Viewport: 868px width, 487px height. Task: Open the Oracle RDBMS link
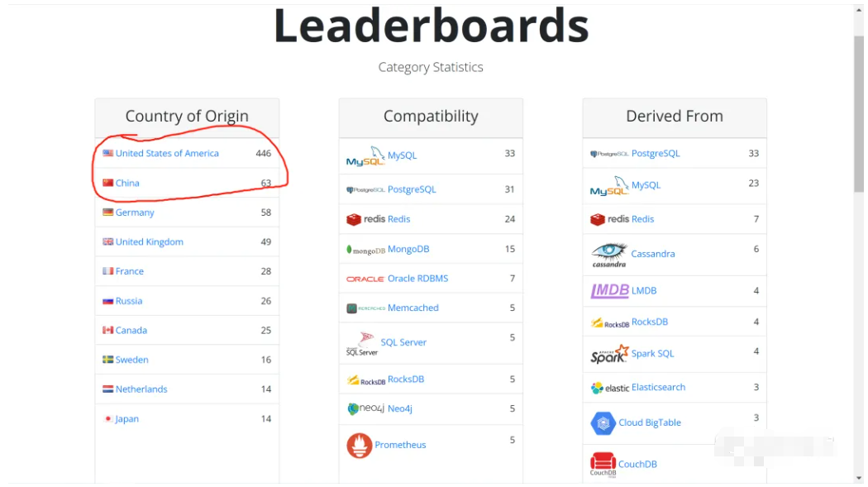tap(418, 279)
